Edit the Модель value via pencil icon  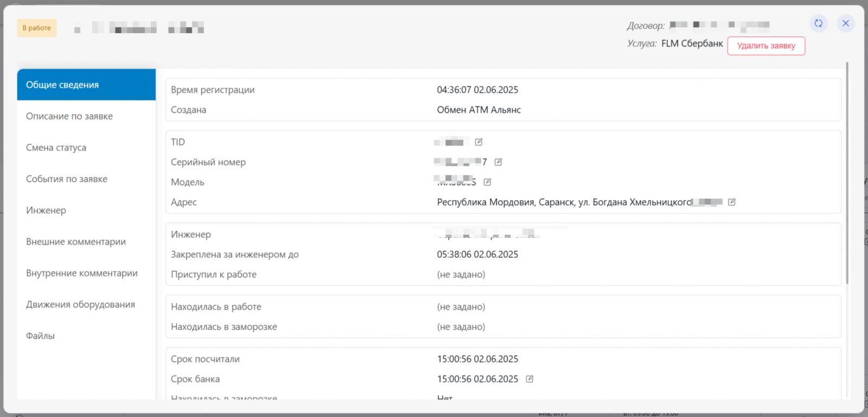(x=487, y=182)
